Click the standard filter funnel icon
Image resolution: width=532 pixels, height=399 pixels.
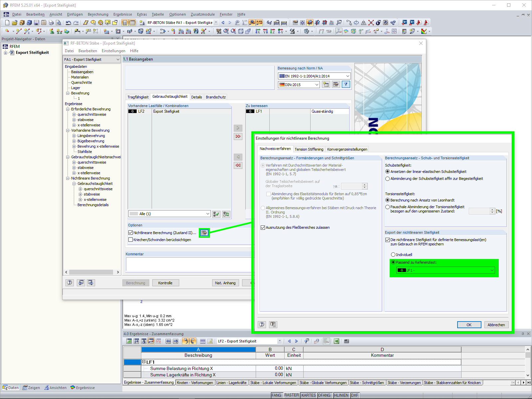point(346,84)
